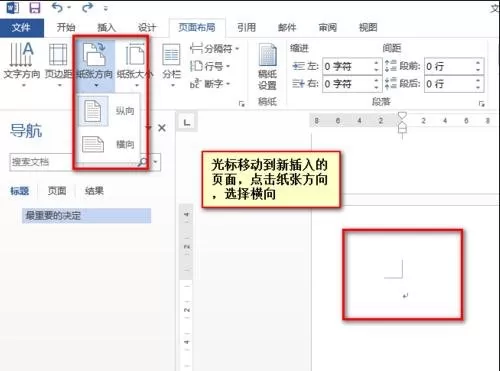Viewport: 500px width, 371px height.
Task: Switch to the 开始 (Home) tab
Action: click(x=66, y=27)
